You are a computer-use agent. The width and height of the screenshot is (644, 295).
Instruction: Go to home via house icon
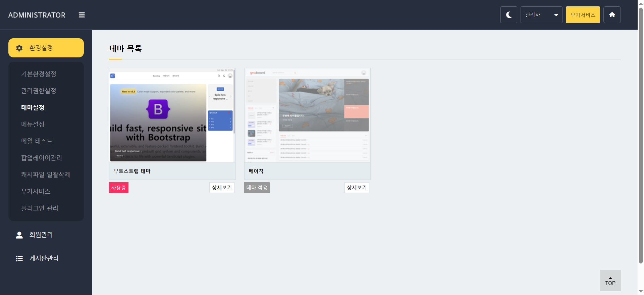[x=612, y=15]
